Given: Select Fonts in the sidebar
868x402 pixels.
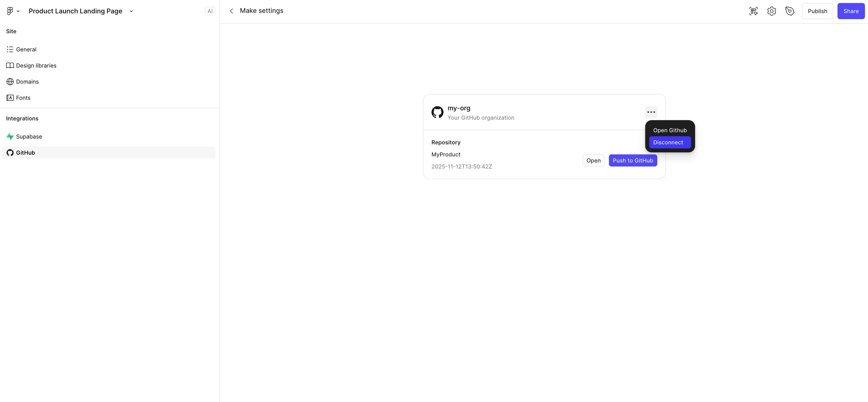Looking at the screenshot, I should point(23,98).
